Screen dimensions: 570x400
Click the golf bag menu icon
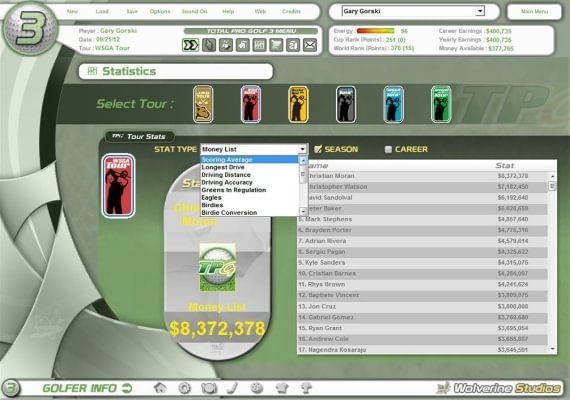[226, 45]
